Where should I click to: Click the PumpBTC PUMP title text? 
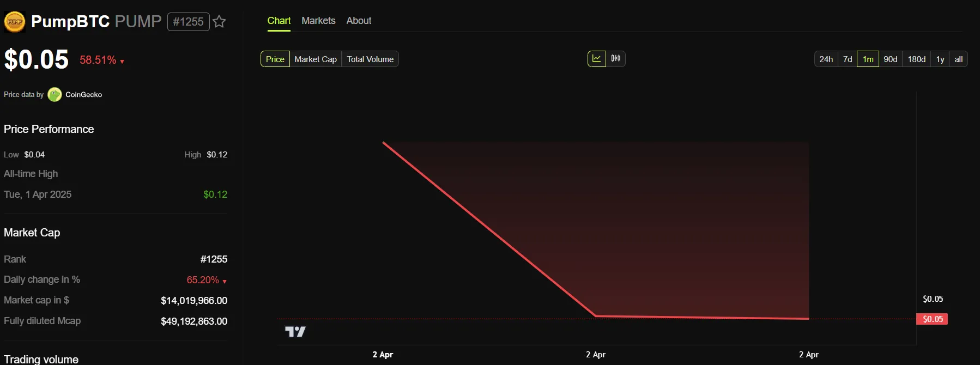[x=96, y=22]
